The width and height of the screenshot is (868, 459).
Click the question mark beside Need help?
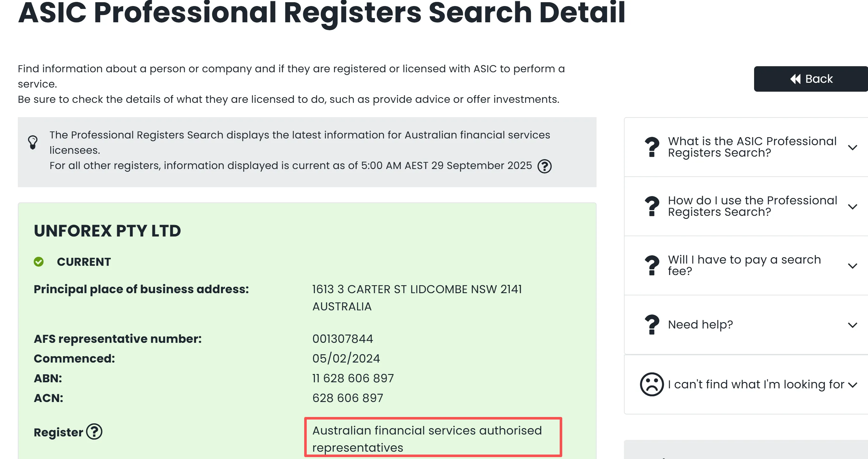click(652, 325)
